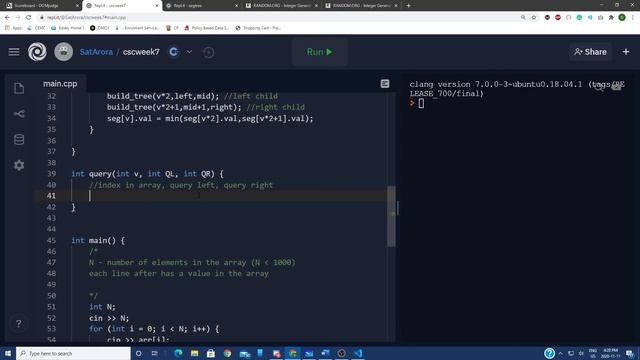The width and height of the screenshot is (640, 360).
Task: Open Task View from the taskbar
Action: click(155, 353)
